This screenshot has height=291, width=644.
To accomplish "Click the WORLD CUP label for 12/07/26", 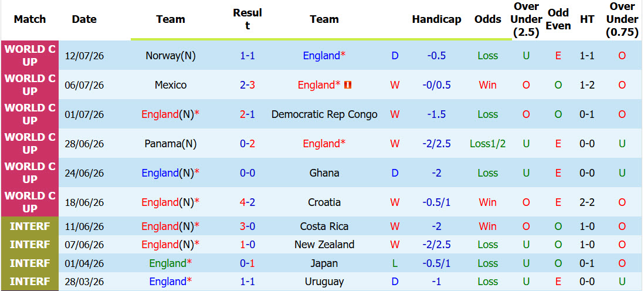I will pyautogui.click(x=29, y=56).
